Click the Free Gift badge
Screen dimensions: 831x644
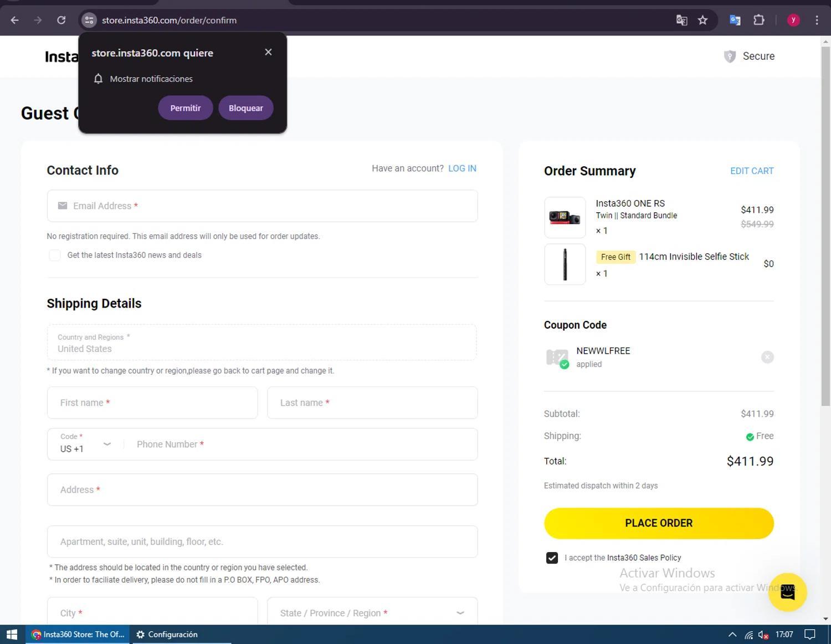pyautogui.click(x=615, y=257)
